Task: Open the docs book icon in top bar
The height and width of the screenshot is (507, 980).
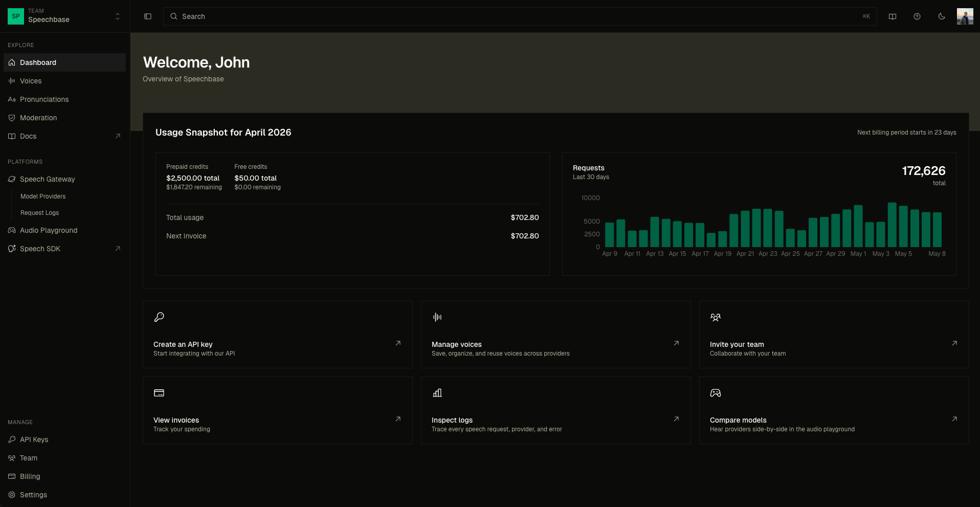Action: click(893, 16)
